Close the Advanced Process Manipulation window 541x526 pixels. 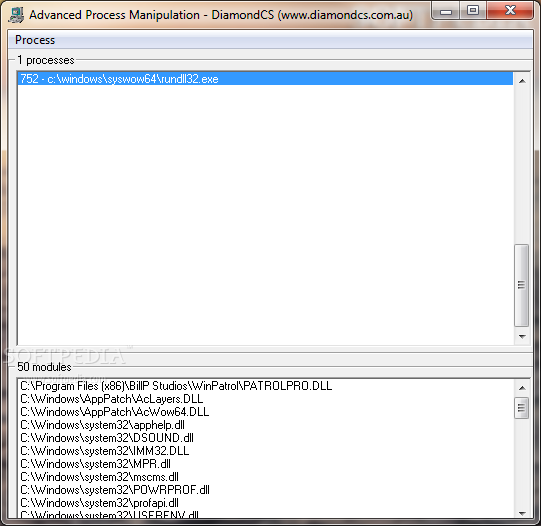click(x=510, y=11)
